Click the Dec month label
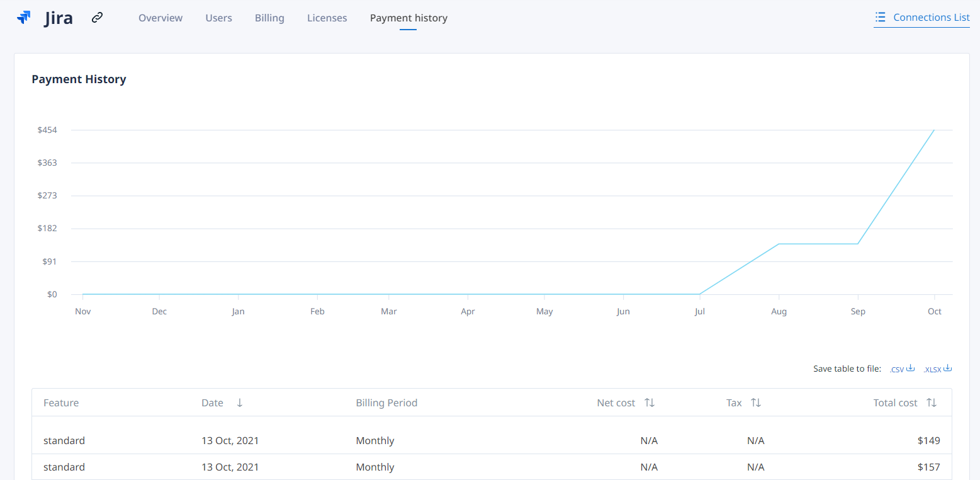This screenshot has width=980, height=480. pos(159,311)
